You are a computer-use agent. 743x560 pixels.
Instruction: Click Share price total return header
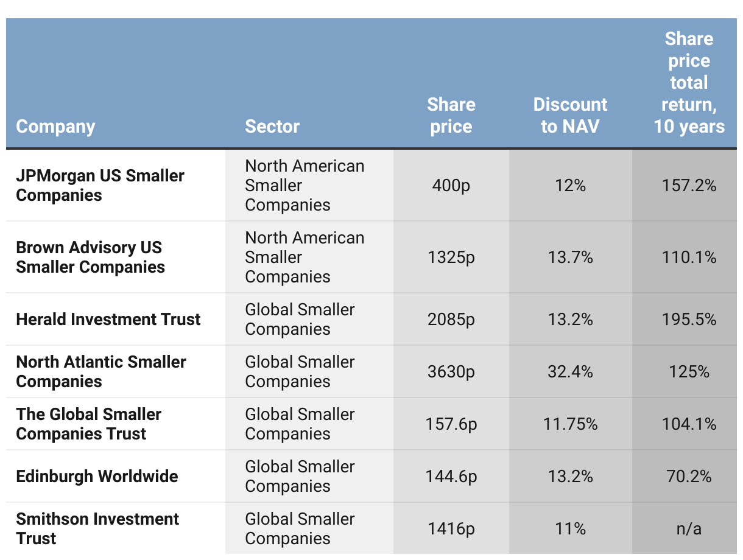tap(689, 83)
